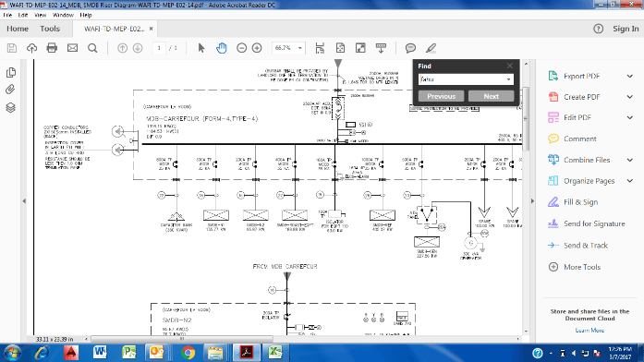This screenshot has height=362, width=644.
Task: Click the page number input field
Action: [159, 48]
